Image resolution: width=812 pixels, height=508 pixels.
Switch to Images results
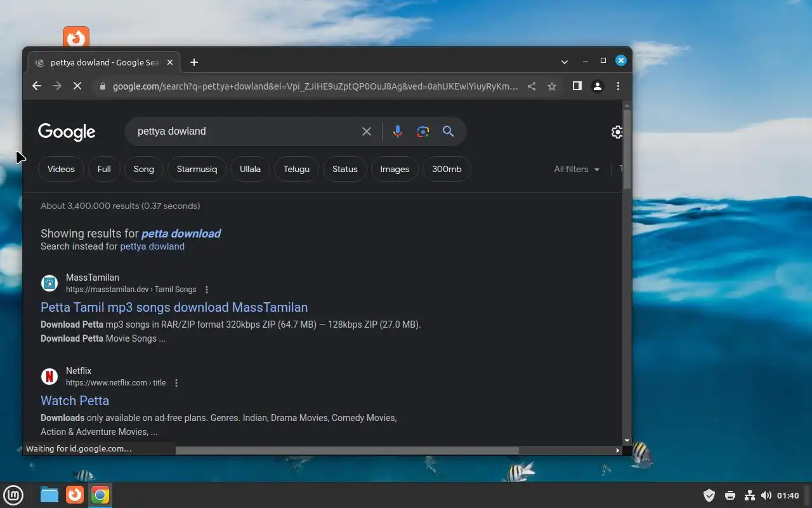[x=395, y=169]
